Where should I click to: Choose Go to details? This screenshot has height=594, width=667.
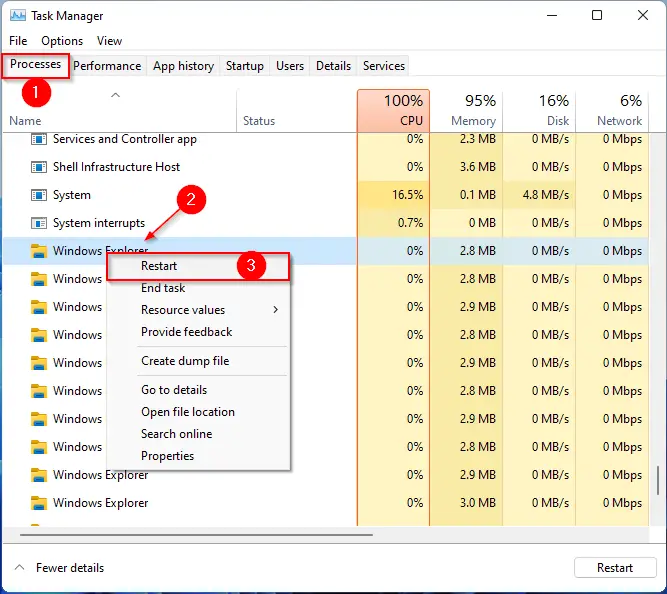coord(198,390)
